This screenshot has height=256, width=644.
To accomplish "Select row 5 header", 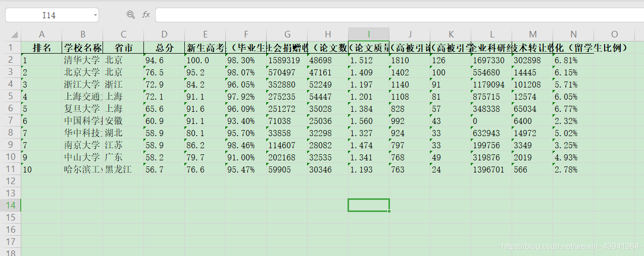I will point(11,96).
